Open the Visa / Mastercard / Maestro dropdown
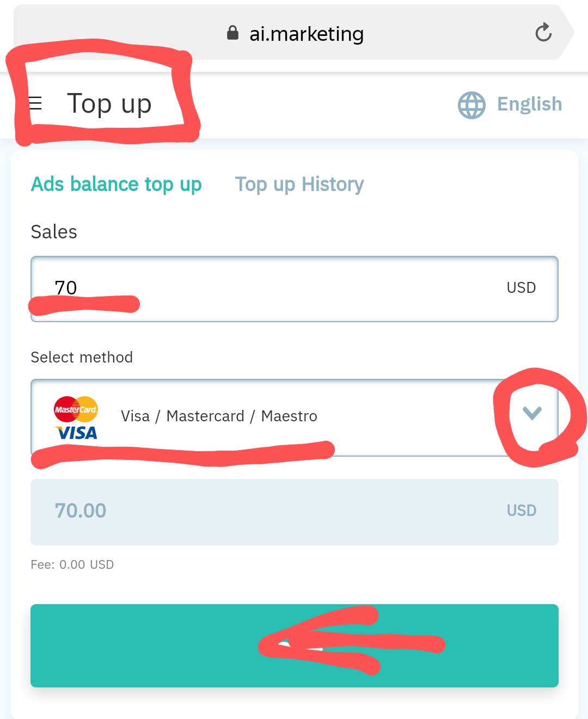 coord(295,417)
